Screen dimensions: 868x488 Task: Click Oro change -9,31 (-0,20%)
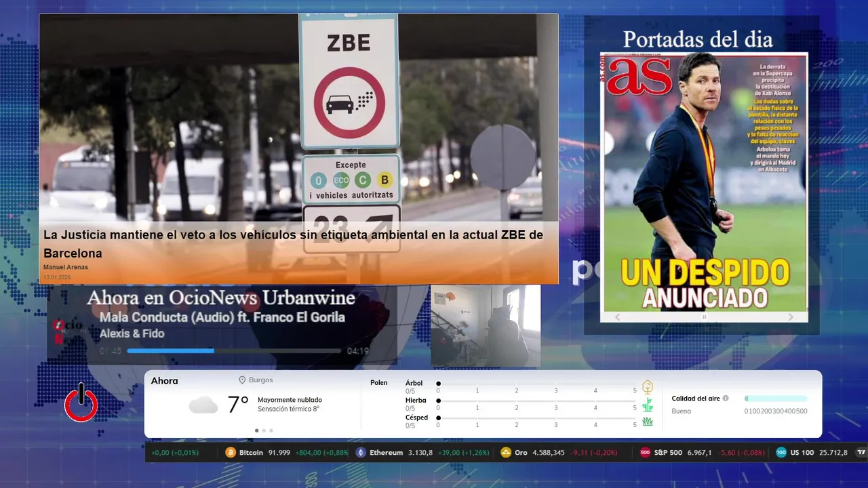tap(594, 453)
